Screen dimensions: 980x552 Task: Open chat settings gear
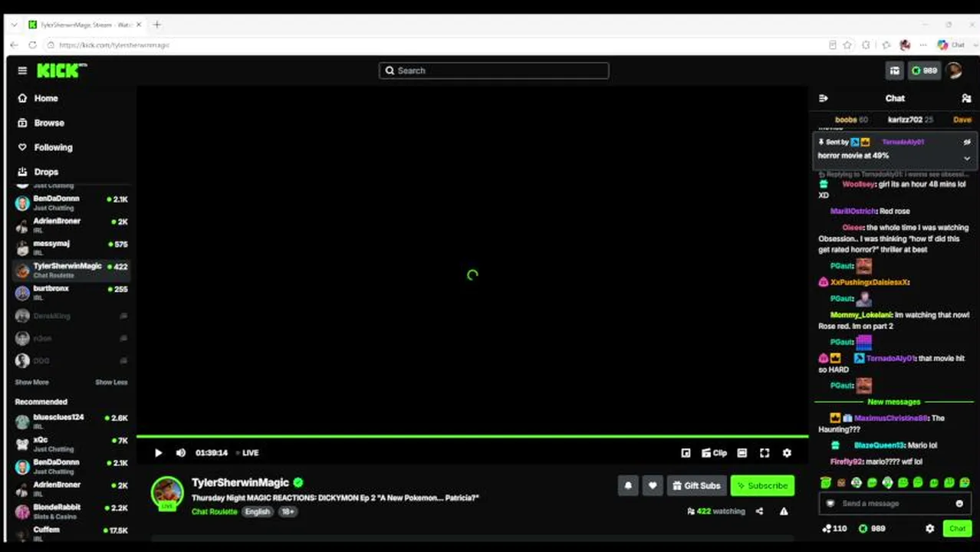930,528
